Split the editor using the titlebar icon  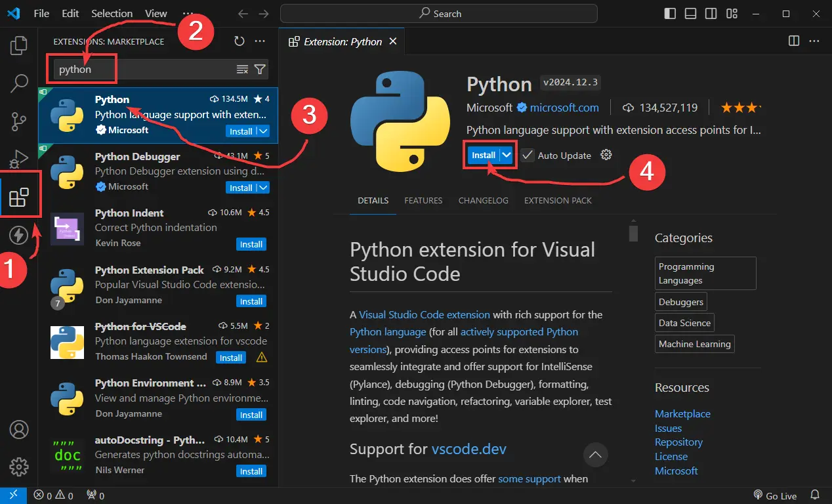coord(795,41)
